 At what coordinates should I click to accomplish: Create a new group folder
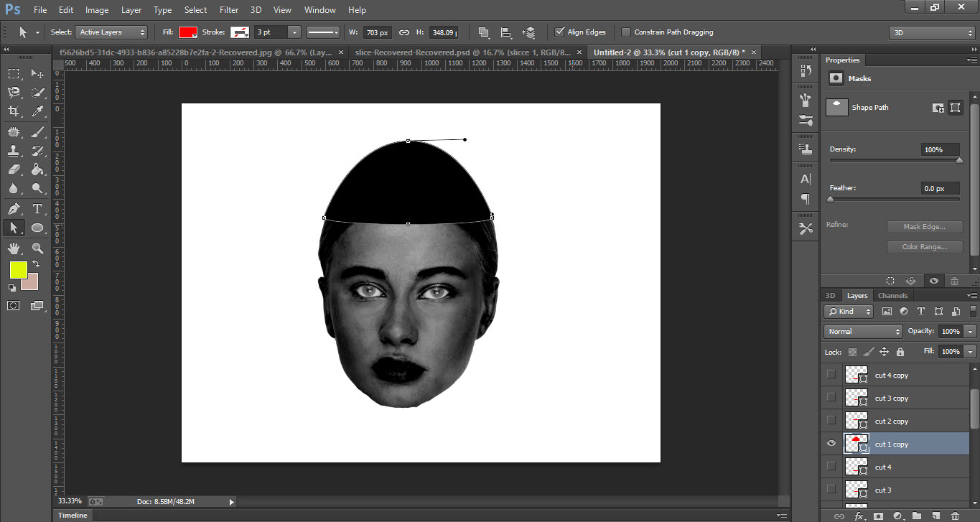pos(917,516)
